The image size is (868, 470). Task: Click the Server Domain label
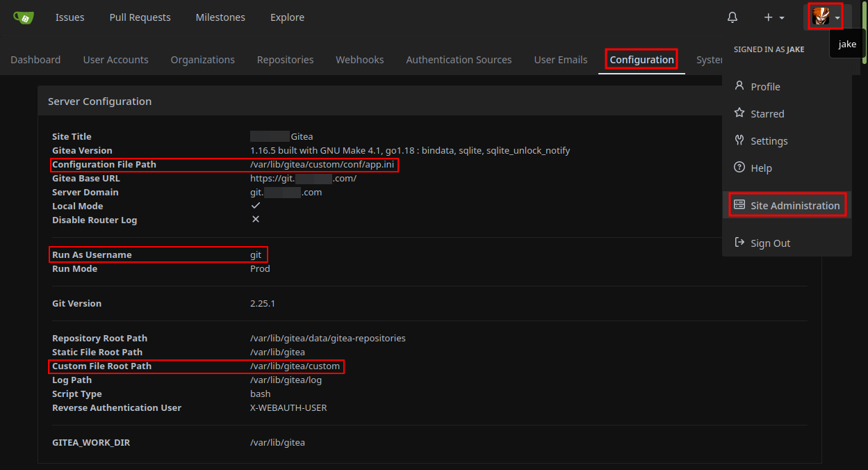pyautogui.click(x=85, y=192)
